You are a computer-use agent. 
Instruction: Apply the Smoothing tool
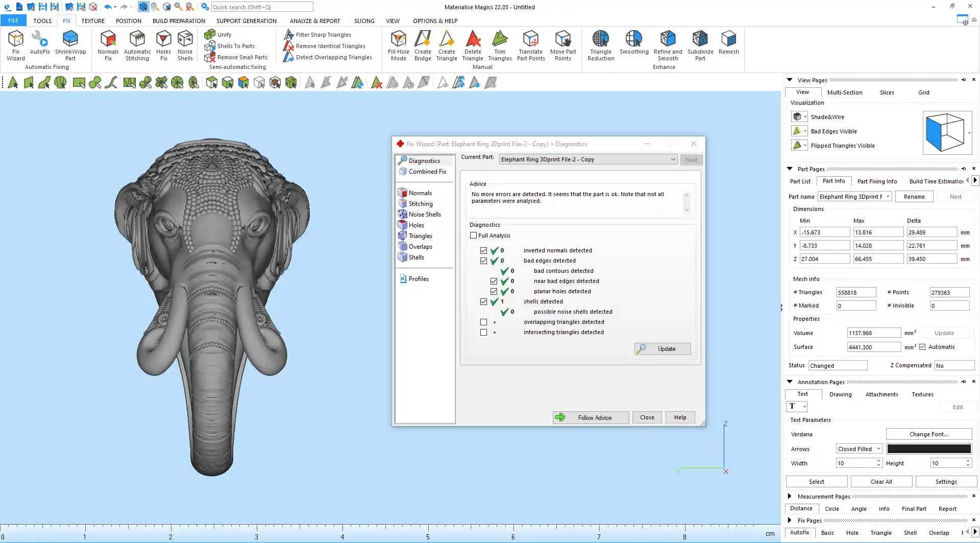[634, 42]
